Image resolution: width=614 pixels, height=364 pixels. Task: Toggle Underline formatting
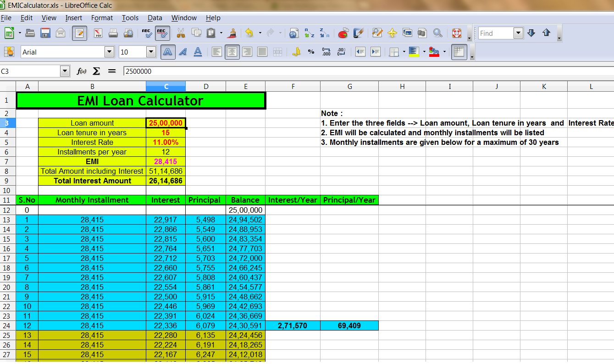pos(198,52)
